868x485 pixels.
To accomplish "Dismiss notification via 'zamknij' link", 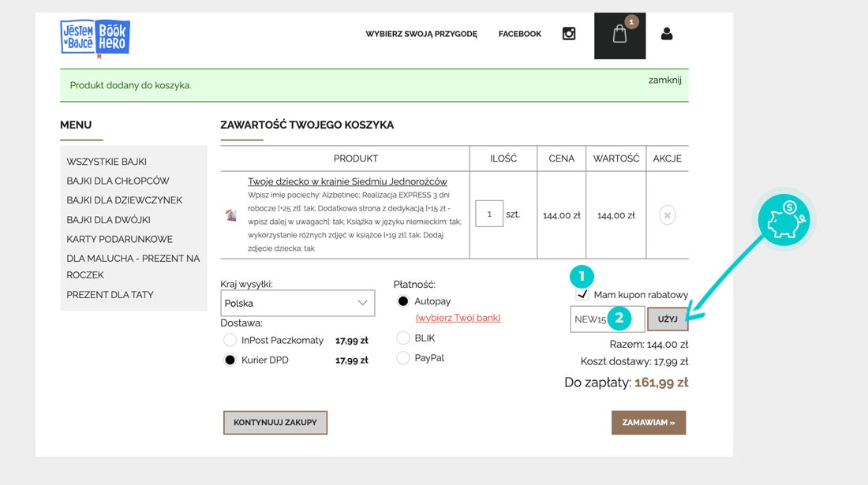I will pos(664,80).
